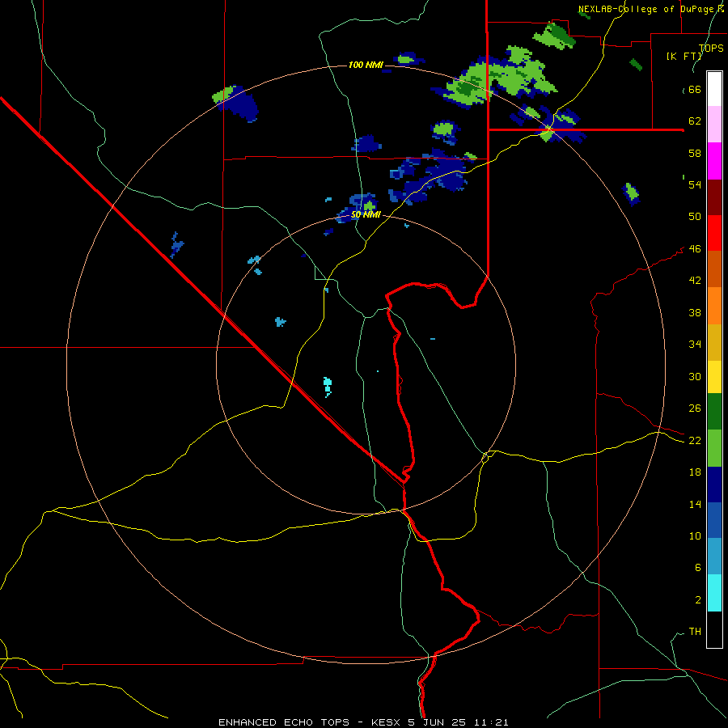This screenshot has width=728, height=728.
Task: Click the bright cyan echo cell inside the 50 NMI ring
Action: point(328,387)
